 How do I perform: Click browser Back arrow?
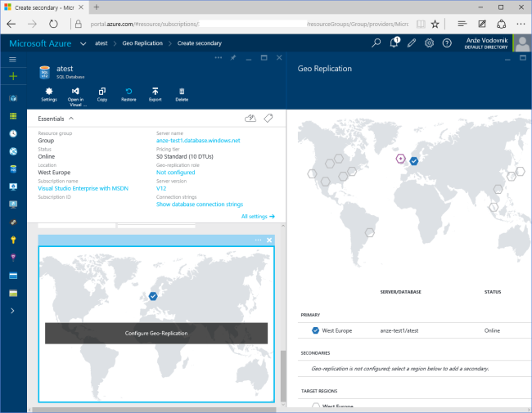(x=11, y=24)
